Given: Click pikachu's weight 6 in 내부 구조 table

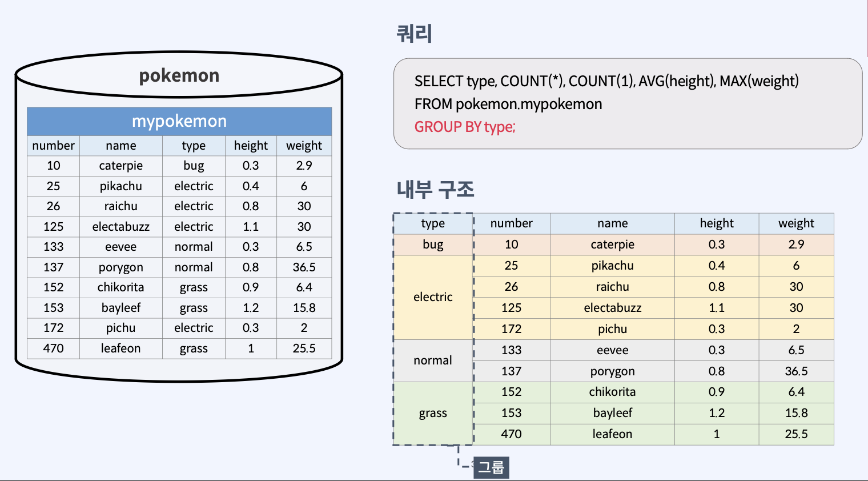Looking at the screenshot, I should pos(796,266).
